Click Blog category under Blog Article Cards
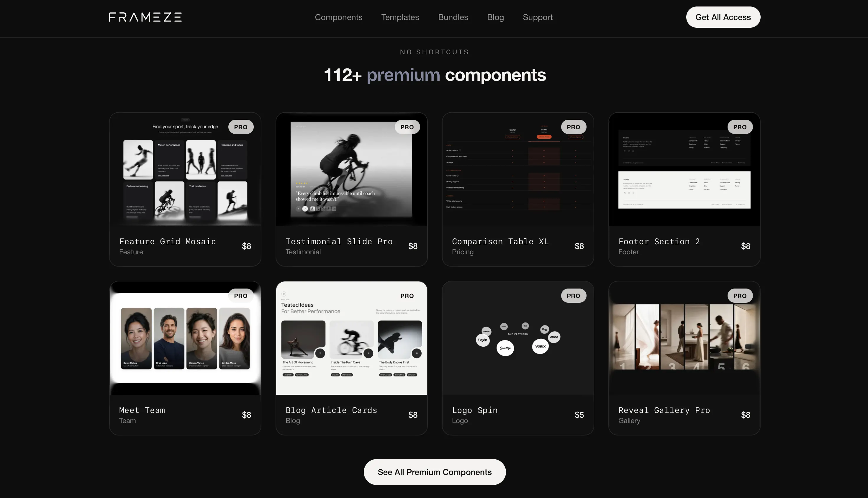 coord(293,421)
